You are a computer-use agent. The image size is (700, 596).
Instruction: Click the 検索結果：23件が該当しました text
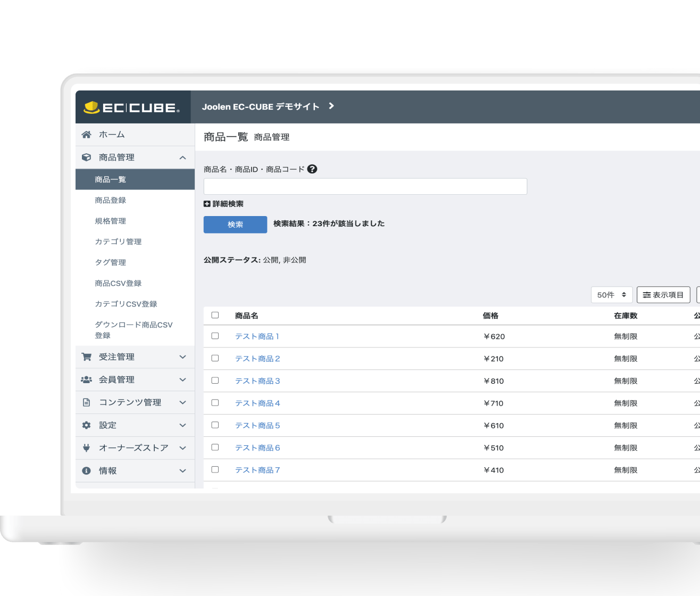(329, 223)
